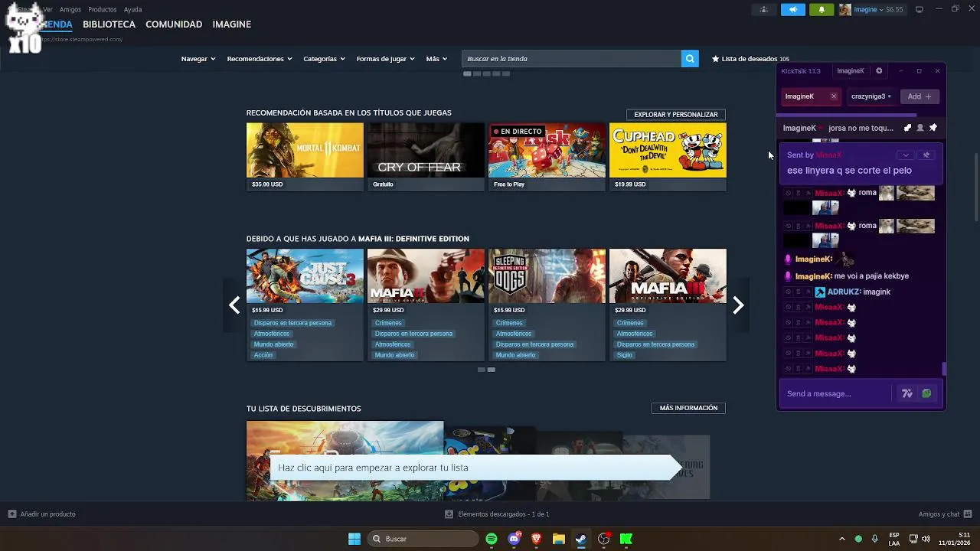Expand the pinned message chevron
Screen dimensions: 980x551
point(906,155)
